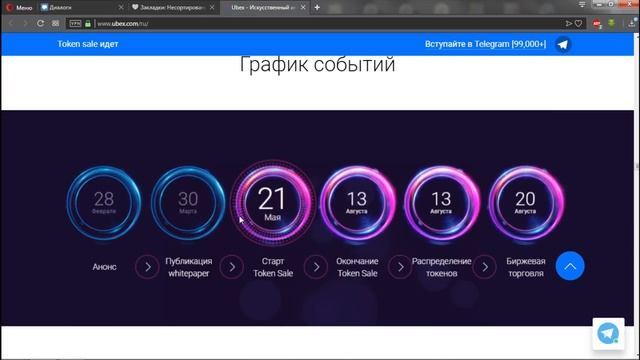Click the blue scroll-to-top arrow button
640x360 pixels.
pyautogui.click(x=570, y=266)
